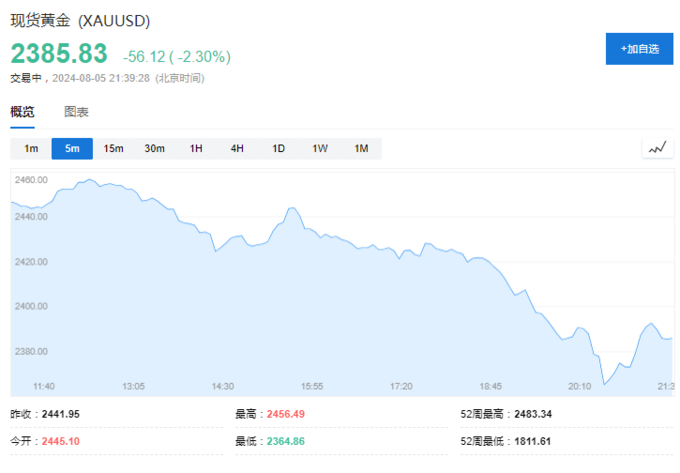The image size is (680, 473).
Task: Switch to the 概览 tab
Action: point(22,112)
